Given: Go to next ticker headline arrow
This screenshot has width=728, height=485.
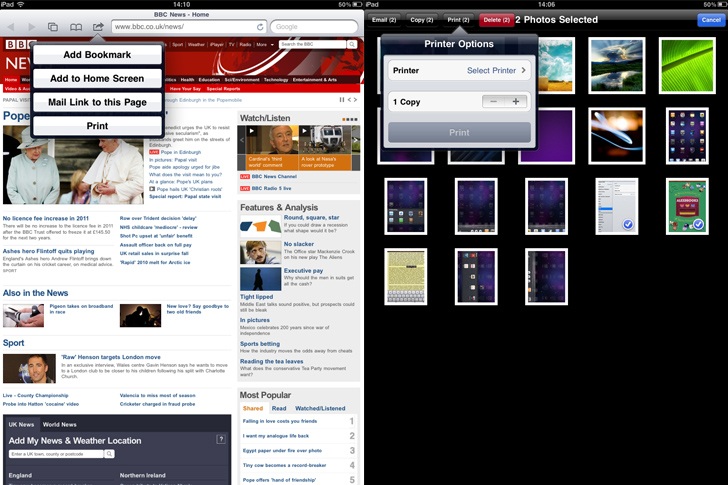Looking at the screenshot, I should [x=355, y=99].
